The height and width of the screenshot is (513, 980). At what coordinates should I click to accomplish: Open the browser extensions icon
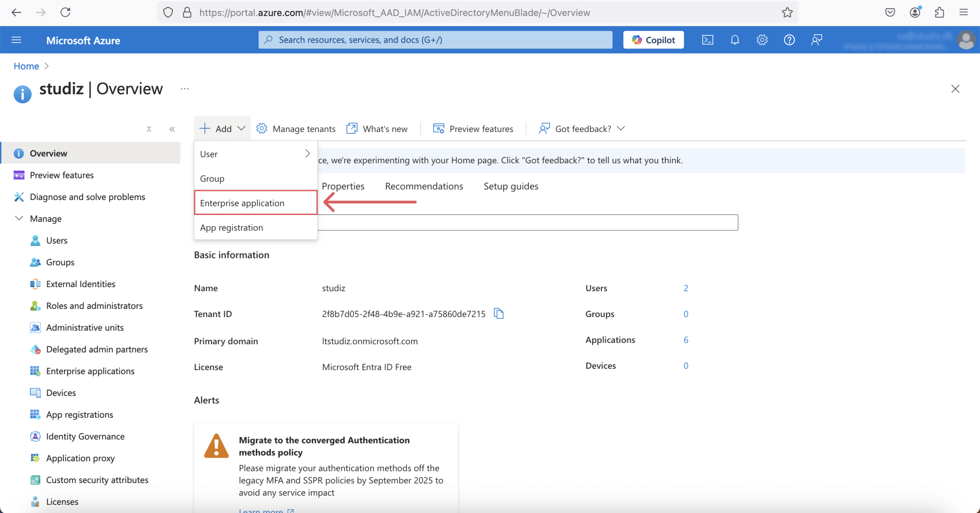(939, 12)
